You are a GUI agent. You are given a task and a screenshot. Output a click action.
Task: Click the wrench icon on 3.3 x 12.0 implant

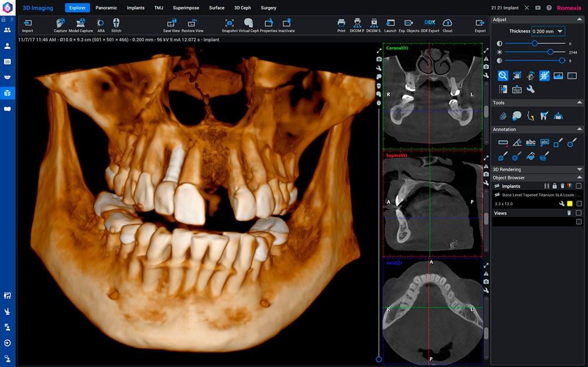coord(562,203)
